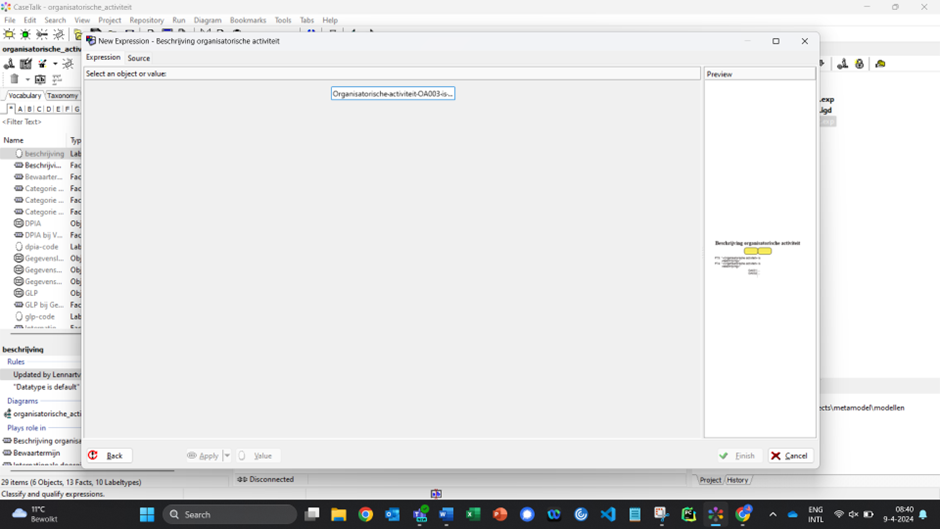Image resolution: width=940 pixels, height=529 pixels.
Task: Open the Taxonomy tab in sidebar
Action: click(62, 96)
